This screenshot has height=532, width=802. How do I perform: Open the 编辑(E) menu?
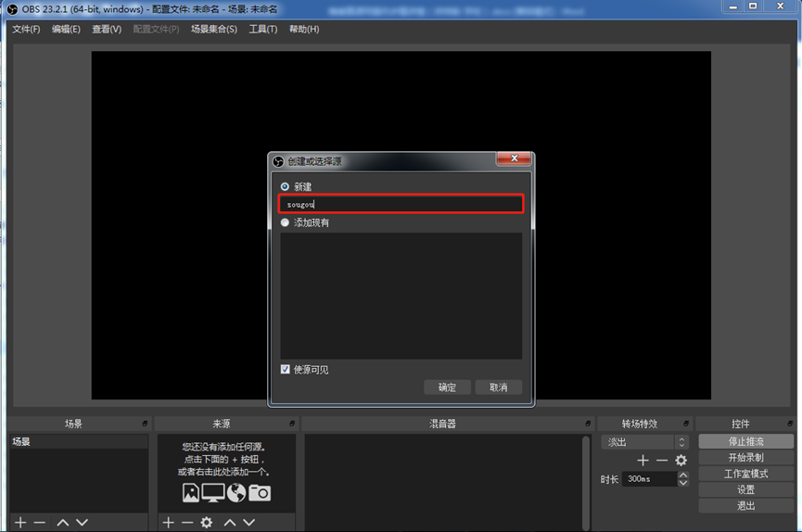click(x=66, y=29)
